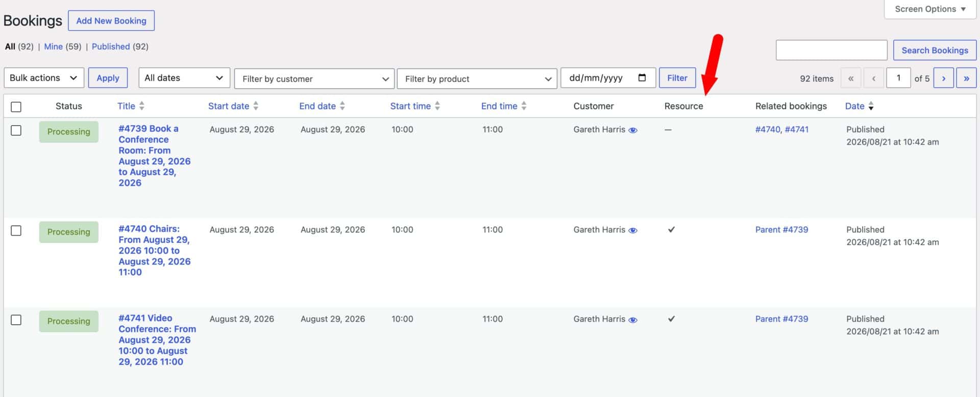Click Processing status badge for #4739
This screenshot has height=397, width=980.
coord(69,131)
